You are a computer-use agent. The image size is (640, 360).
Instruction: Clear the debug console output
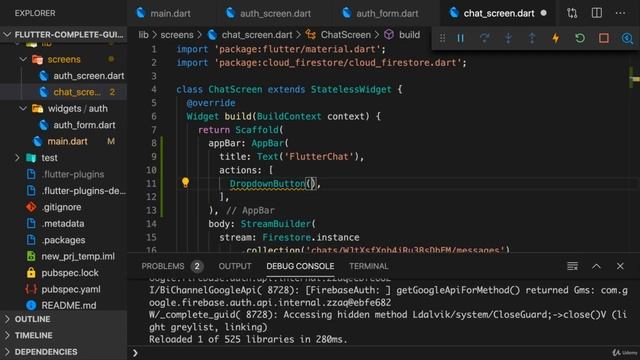tap(572, 266)
